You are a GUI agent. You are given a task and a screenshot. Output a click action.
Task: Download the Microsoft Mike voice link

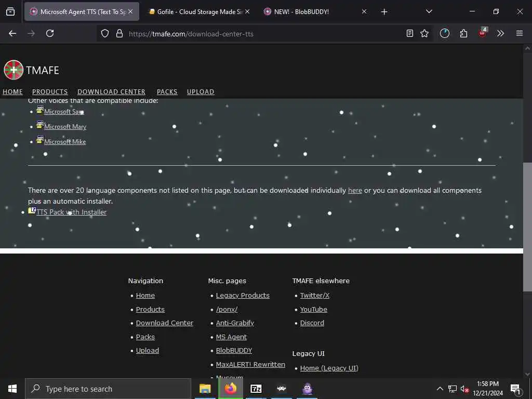(x=65, y=141)
